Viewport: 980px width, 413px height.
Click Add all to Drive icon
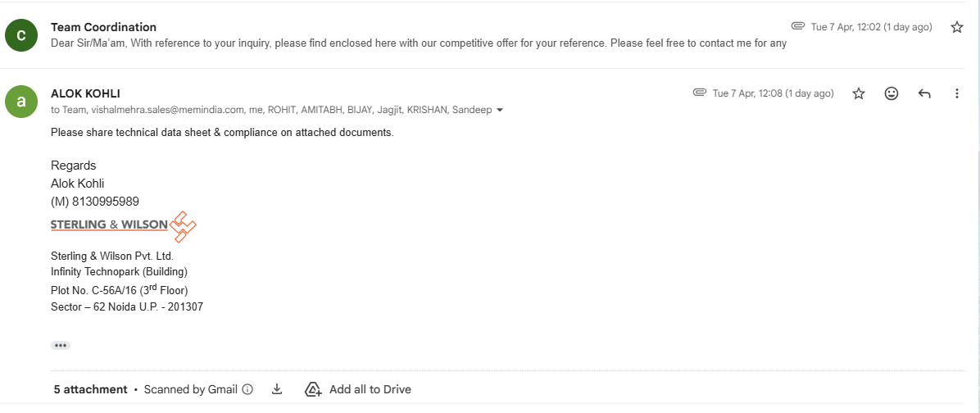point(313,389)
